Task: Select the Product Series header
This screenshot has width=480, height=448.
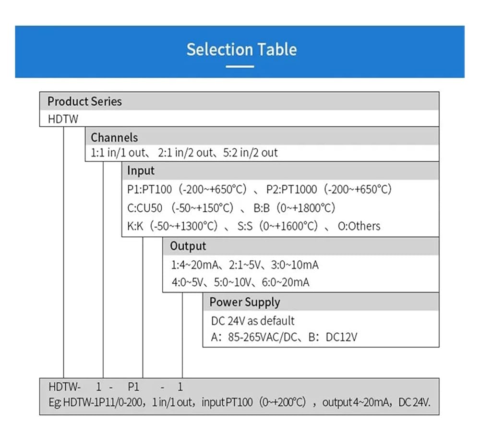Action: pyautogui.click(x=239, y=101)
